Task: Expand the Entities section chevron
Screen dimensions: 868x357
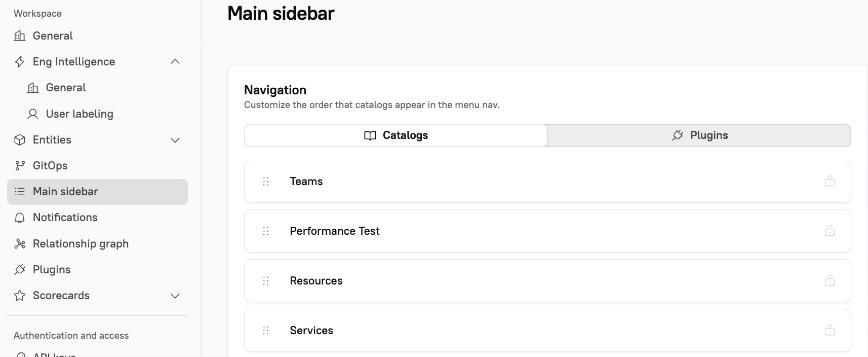Action: (x=175, y=140)
